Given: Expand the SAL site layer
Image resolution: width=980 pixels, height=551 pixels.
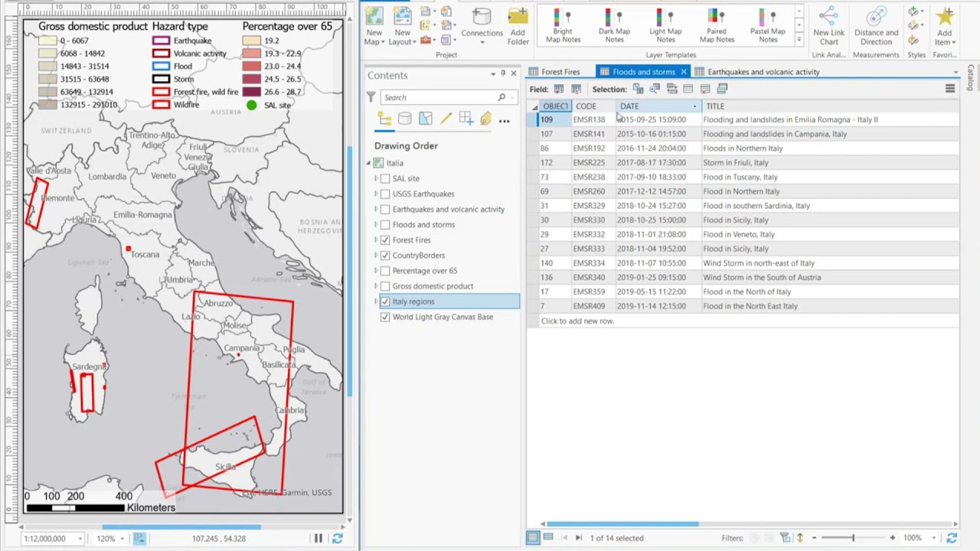Looking at the screenshot, I should [x=376, y=178].
